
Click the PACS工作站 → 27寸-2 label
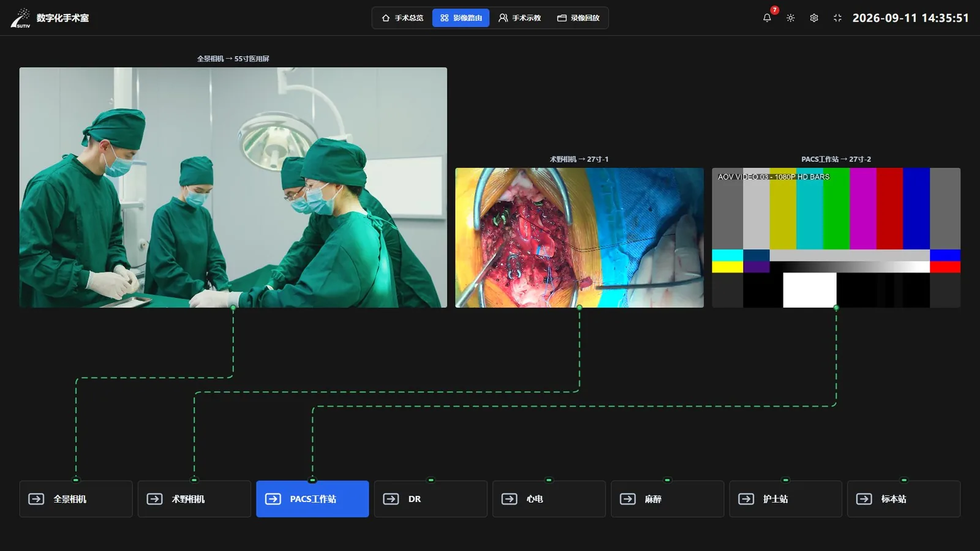click(x=836, y=159)
